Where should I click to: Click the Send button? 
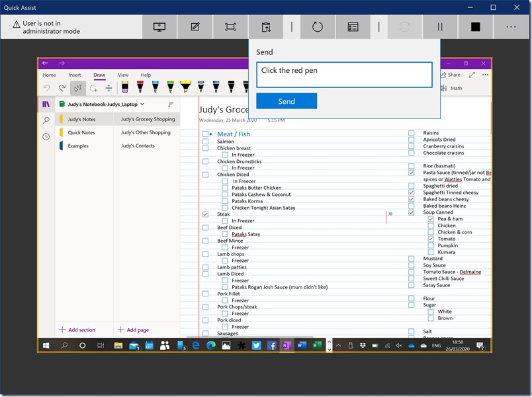[x=287, y=101]
